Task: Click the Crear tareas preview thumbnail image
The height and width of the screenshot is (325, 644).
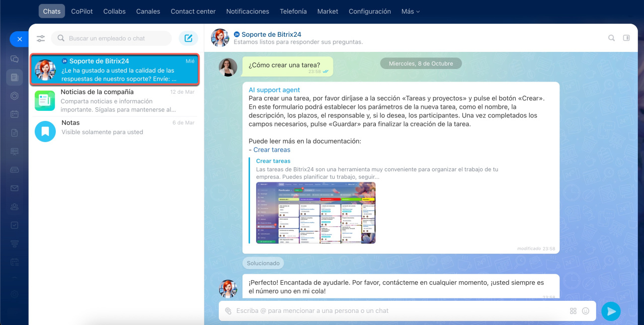Action: (315, 213)
